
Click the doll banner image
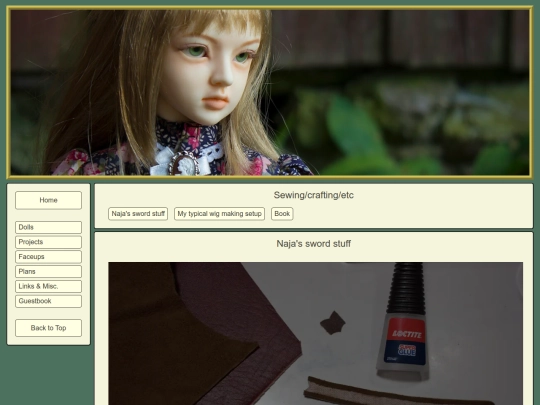click(270, 92)
